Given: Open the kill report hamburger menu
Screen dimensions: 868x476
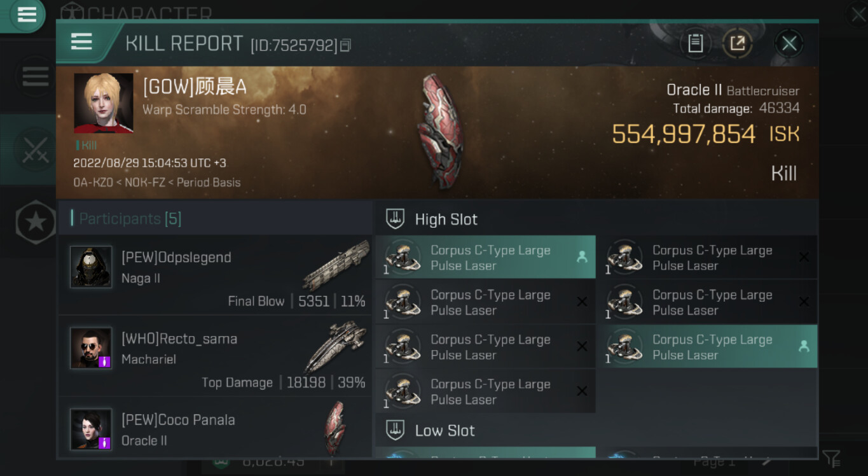Looking at the screenshot, I should coord(81,42).
